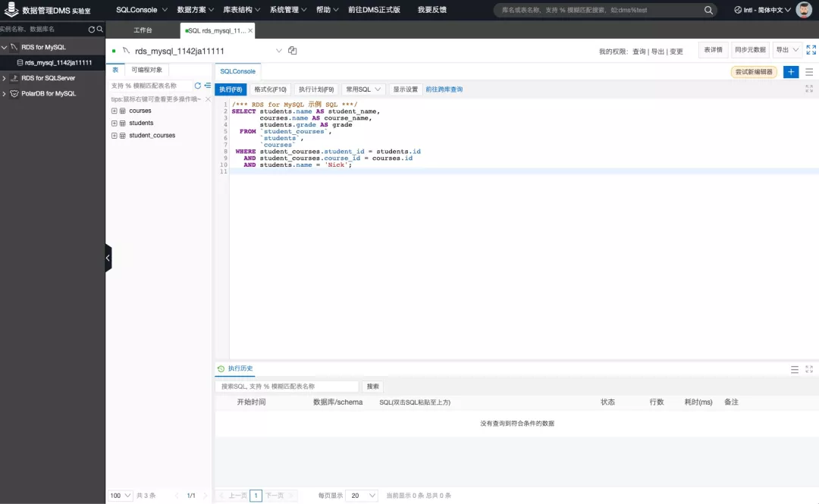The image size is (819, 504).
Task: Select the 表 tab
Action: pos(115,70)
